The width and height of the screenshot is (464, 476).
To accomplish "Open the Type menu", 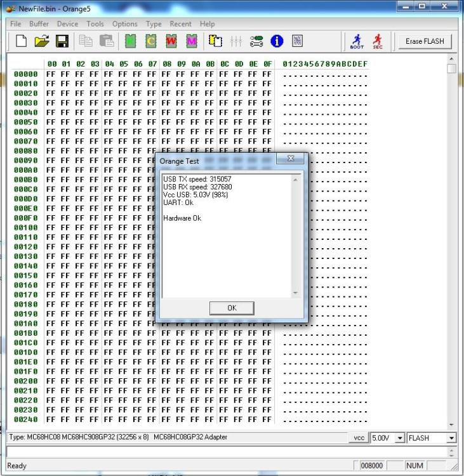I will 154,23.
